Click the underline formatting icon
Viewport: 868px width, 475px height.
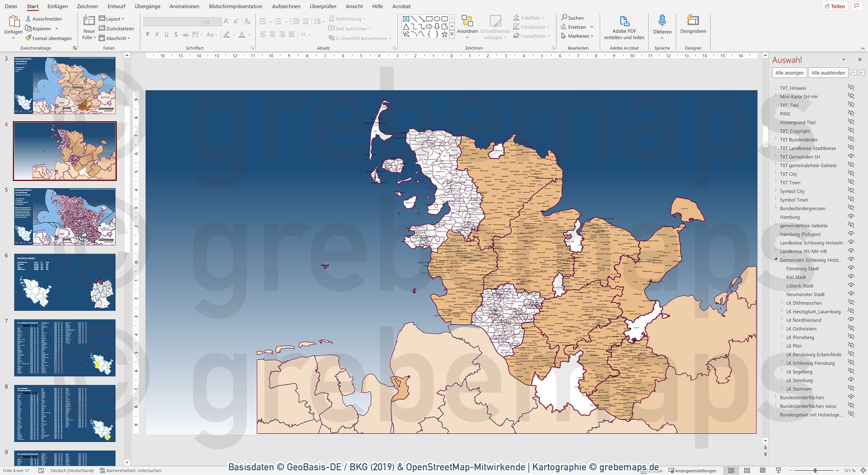[x=166, y=34]
